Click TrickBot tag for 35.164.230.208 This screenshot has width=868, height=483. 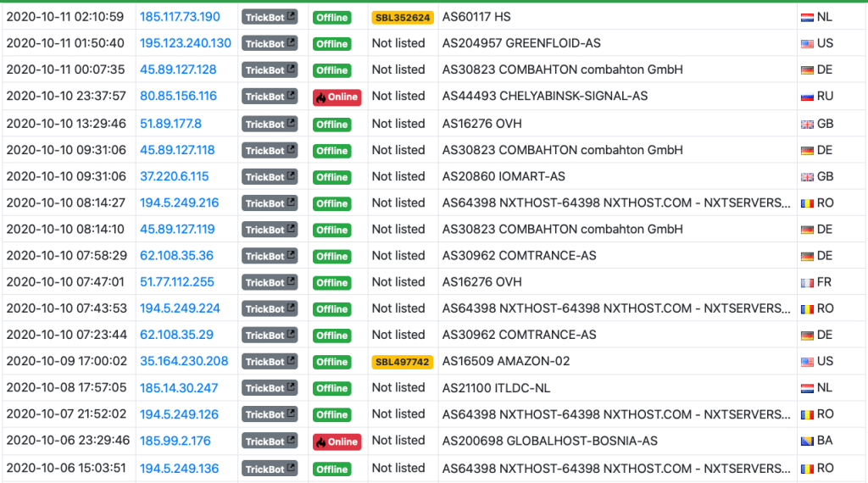click(x=270, y=362)
